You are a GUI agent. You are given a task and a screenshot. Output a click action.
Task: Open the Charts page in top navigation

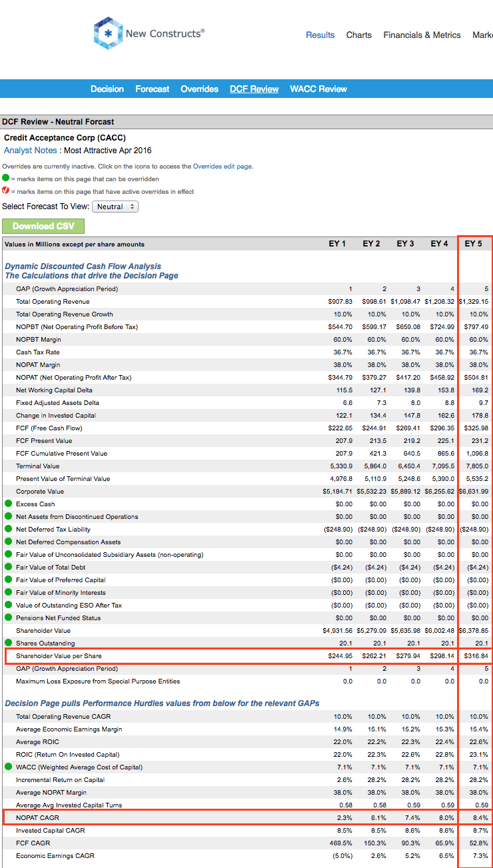pyautogui.click(x=359, y=35)
